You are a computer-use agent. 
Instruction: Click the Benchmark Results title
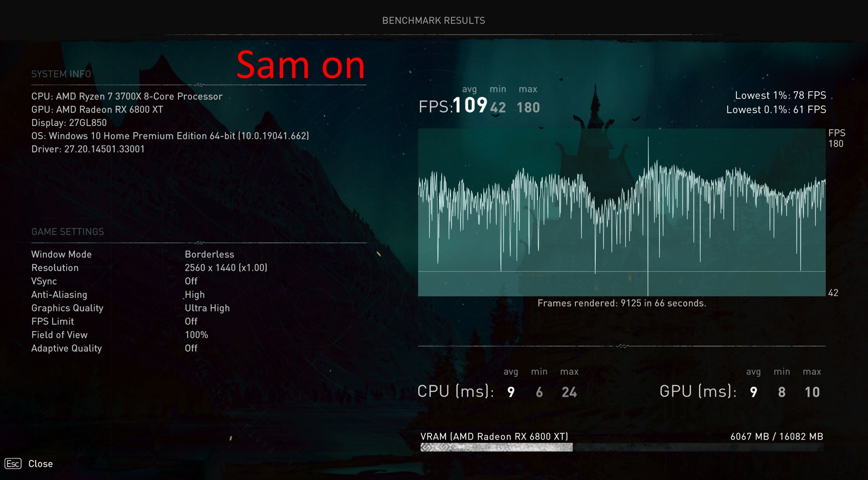coord(434,21)
